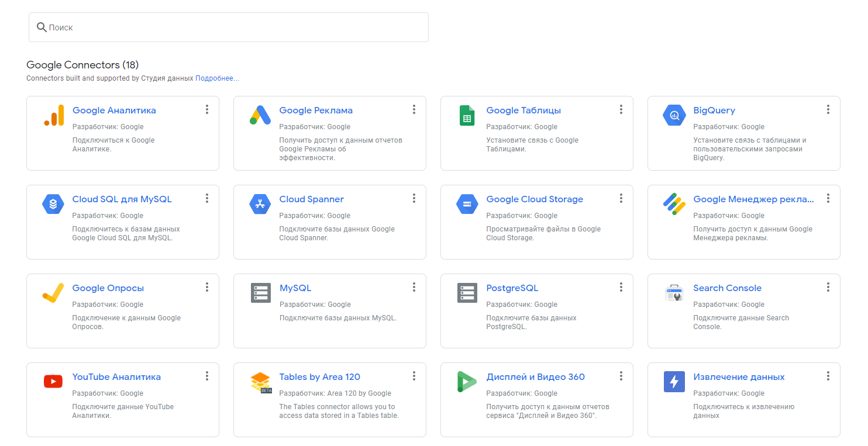Open the three-dot menu for Google Аналитика
This screenshot has height=446, width=868.
207,109
